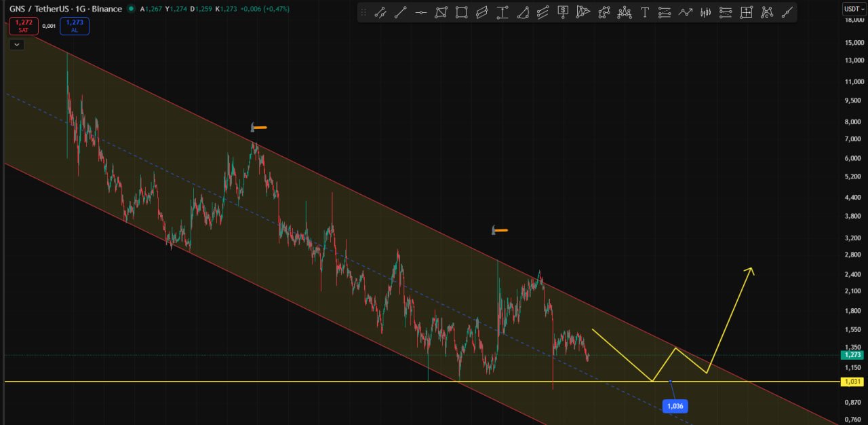Select the trend line tool with midpoint dots
This screenshot has width=868, height=425.
(x=380, y=12)
